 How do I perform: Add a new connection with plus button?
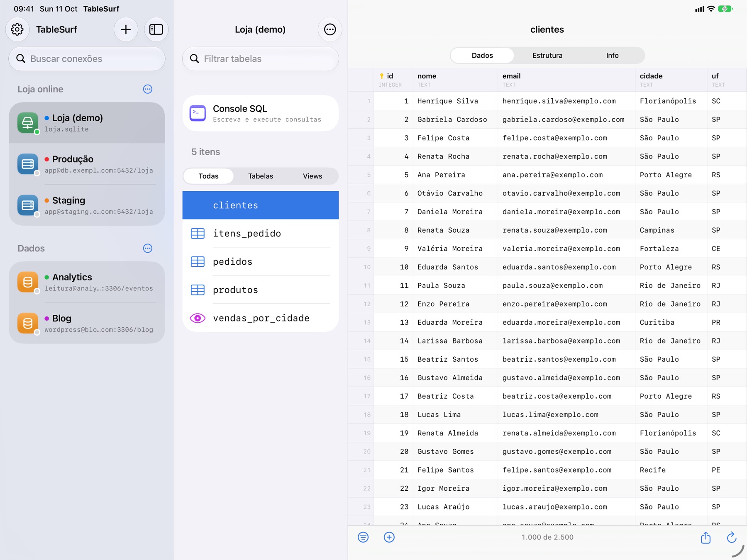click(x=126, y=29)
